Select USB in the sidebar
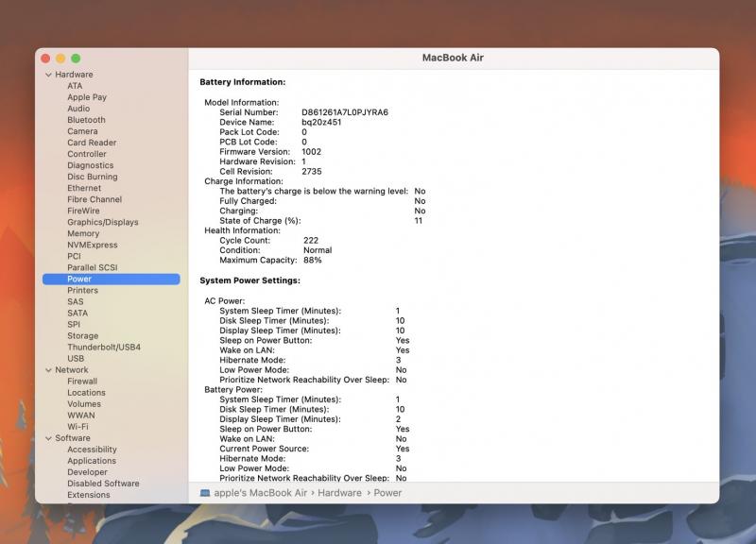 pyautogui.click(x=76, y=359)
